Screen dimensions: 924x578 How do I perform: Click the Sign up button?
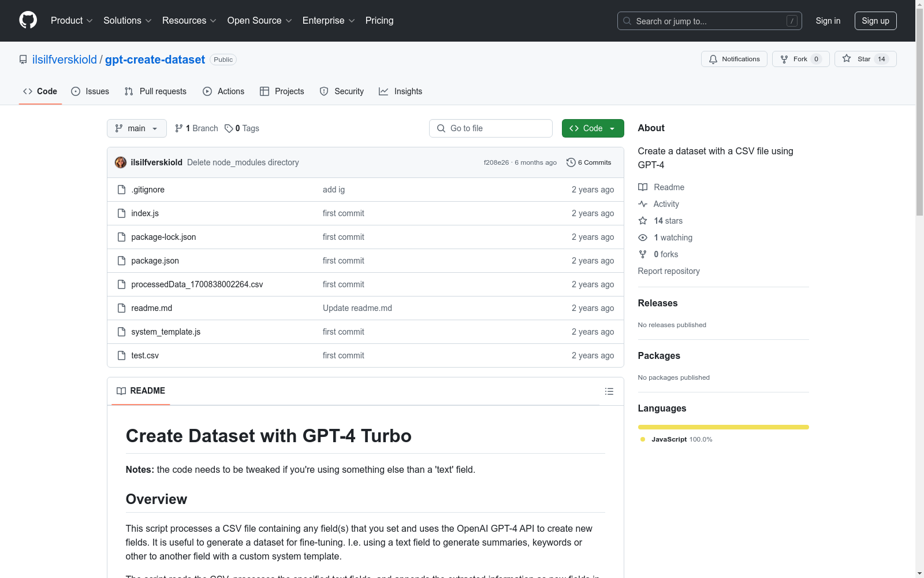click(x=875, y=21)
